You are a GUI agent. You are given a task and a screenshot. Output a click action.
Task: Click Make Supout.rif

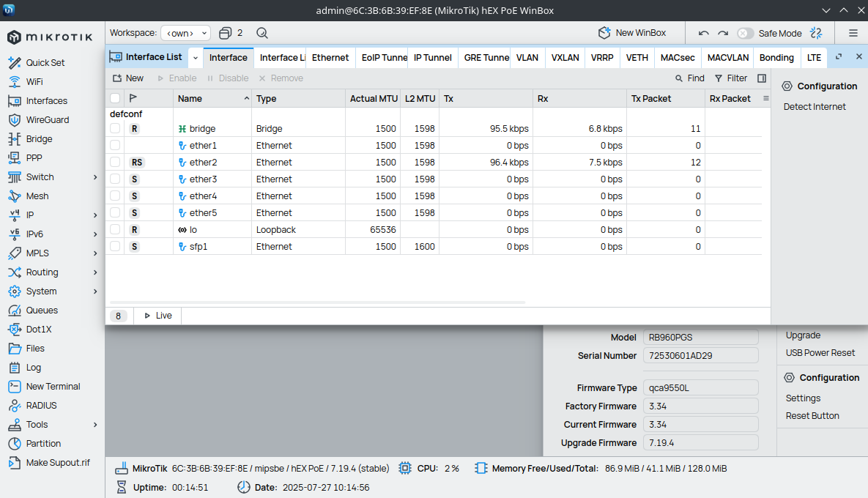click(58, 463)
